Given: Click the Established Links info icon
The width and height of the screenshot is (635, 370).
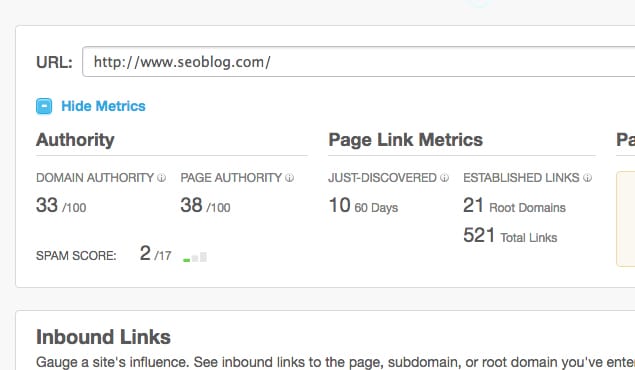Looking at the screenshot, I should coord(587,178).
